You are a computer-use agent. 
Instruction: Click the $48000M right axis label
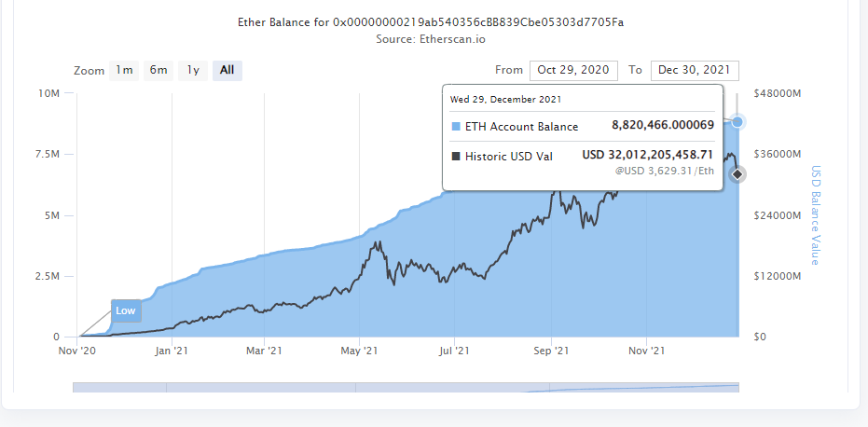coord(776,94)
